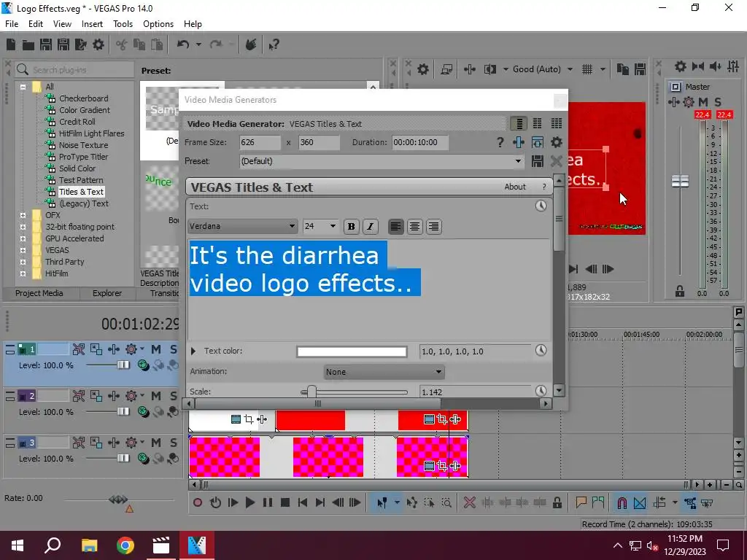Viewport: 747px width, 560px height.
Task: Toggle Bold text formatting
Action: (351, 227)
